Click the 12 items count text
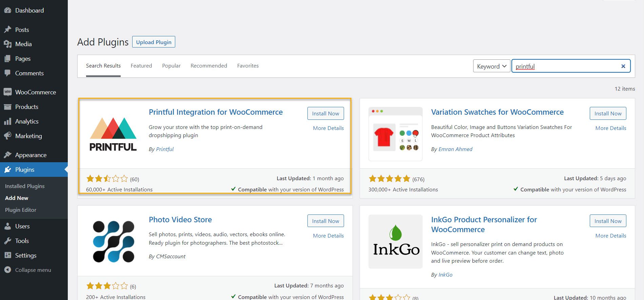644x300 pixels. (625, 89)
